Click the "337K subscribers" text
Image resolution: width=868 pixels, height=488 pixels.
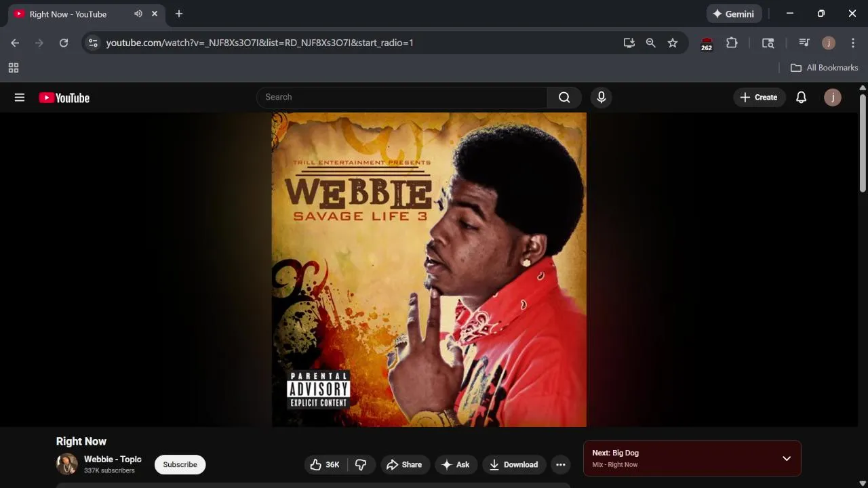click(x=109, y=470)
